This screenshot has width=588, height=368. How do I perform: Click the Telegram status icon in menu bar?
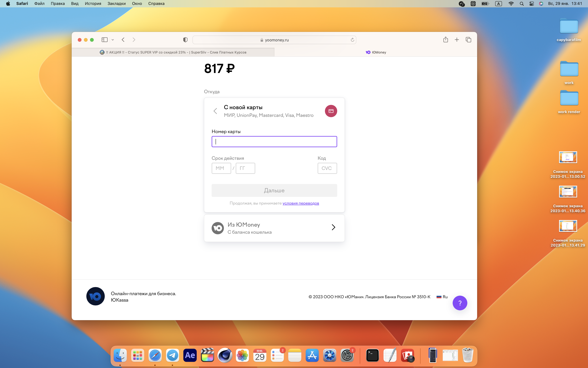[462, 4]
